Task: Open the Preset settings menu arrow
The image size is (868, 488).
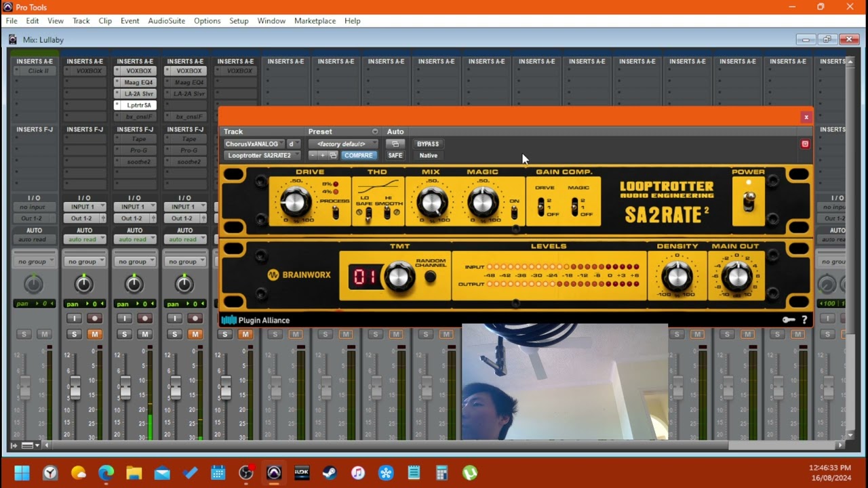Action: click(x=375, y=131)
